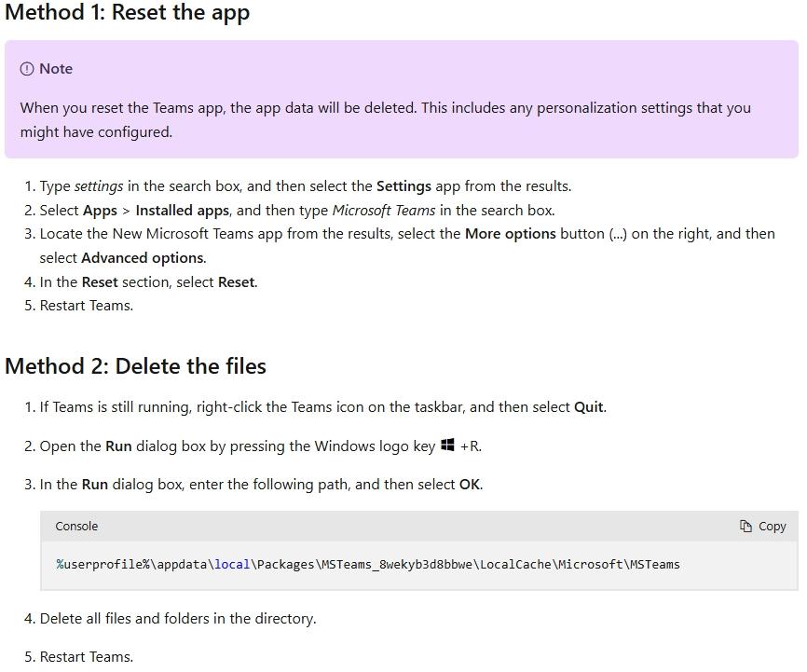Click the bold OK word in step 3
Viewport: 807px width, 672px height.
(470, 484)
